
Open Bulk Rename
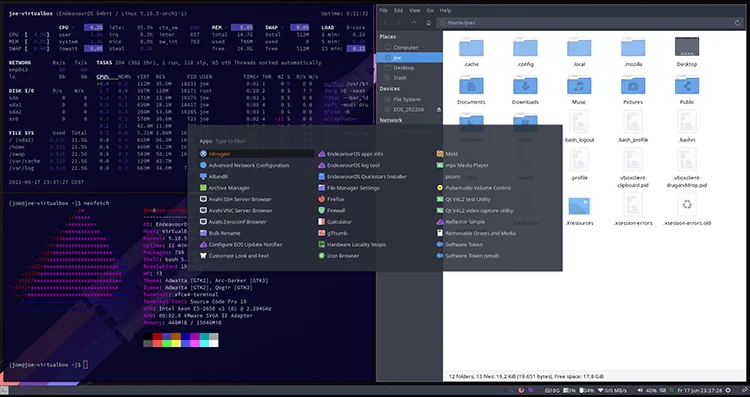(x=220, y=233)
